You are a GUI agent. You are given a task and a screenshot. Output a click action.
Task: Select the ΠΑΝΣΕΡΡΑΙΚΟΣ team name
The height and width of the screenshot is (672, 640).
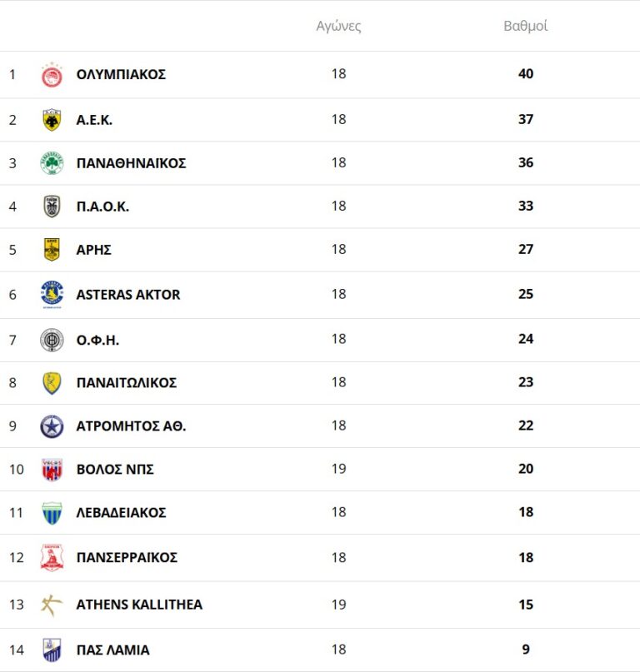(x=127, y=557)
